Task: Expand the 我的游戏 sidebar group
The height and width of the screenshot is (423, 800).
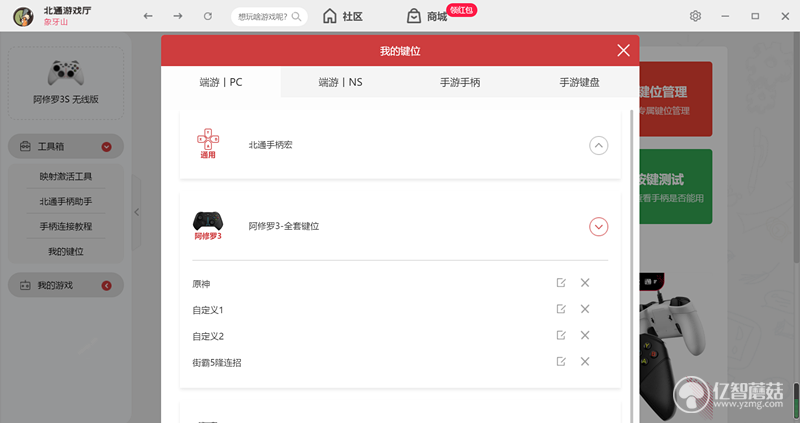Action: (106, 286)
